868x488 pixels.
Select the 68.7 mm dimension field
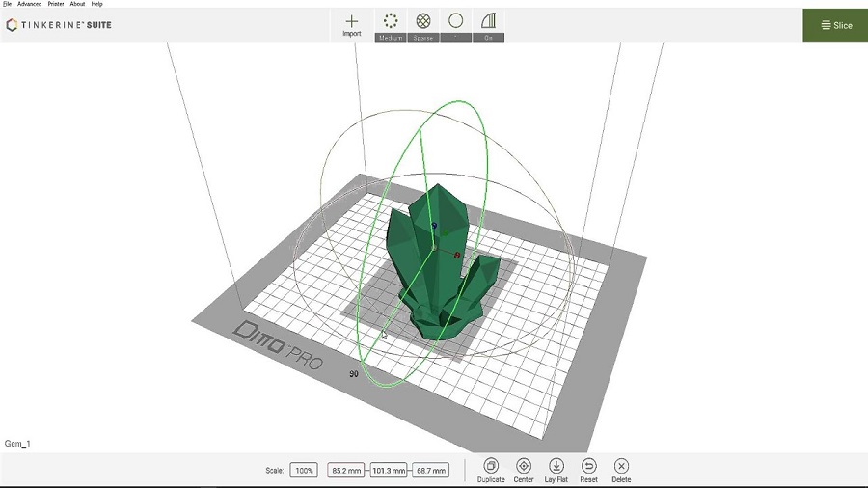click(431, 471)
